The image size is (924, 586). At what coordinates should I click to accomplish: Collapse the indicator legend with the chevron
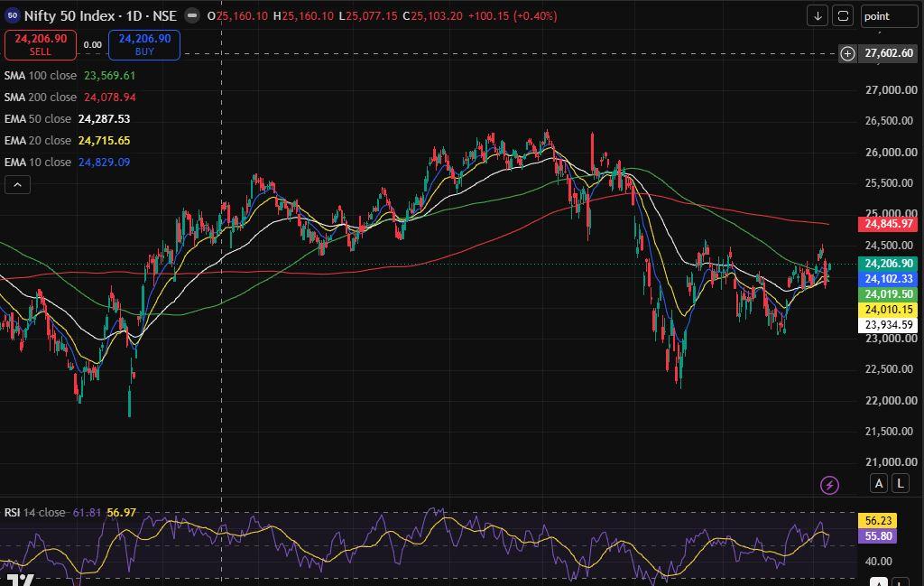coord(18,185)
